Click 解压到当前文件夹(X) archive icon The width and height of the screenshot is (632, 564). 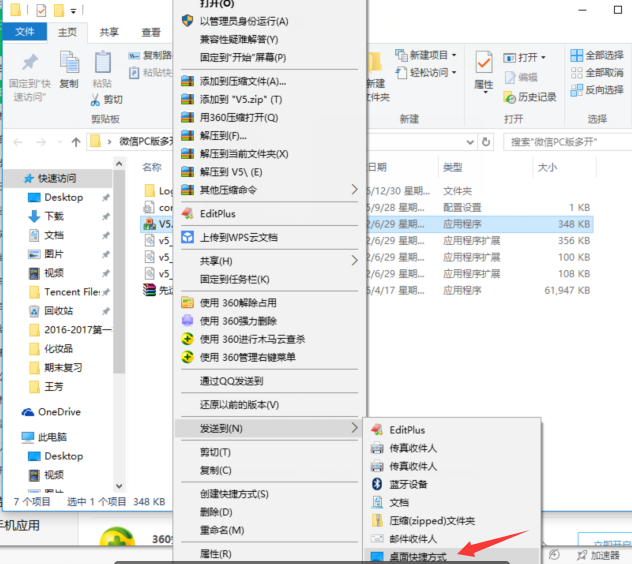point(187,154)
